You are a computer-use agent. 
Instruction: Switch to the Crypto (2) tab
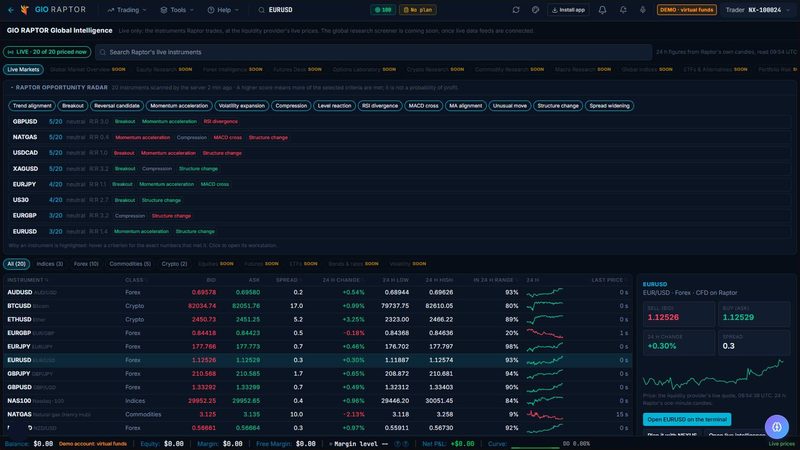point(174,264)
